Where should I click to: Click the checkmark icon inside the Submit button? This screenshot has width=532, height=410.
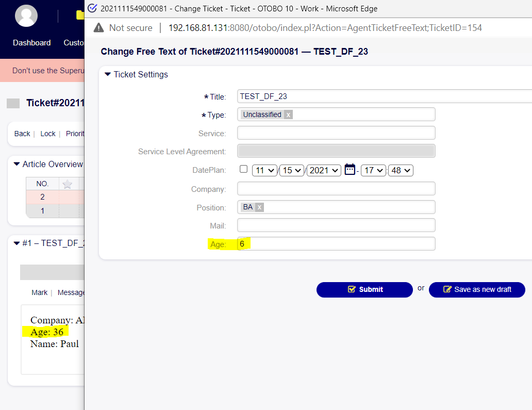pyautogui.click(x=351, y=289)
